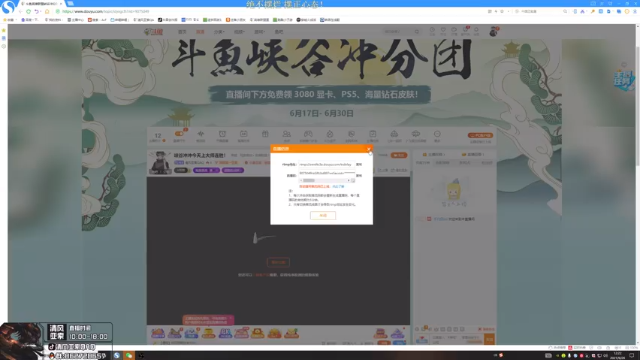Click the magnifier search icon in the header
This screenshot has height=360, width=640.
point(417,31)
